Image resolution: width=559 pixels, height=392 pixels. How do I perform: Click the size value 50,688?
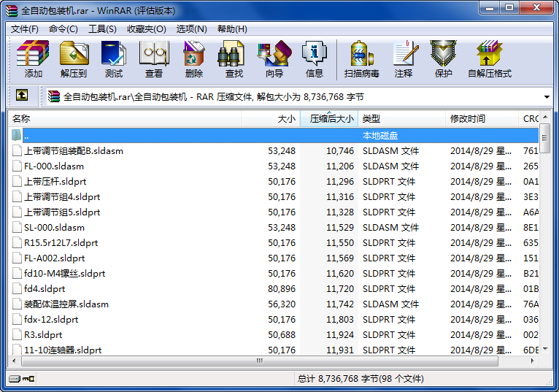pyautogui.click(x=282, y=335)
